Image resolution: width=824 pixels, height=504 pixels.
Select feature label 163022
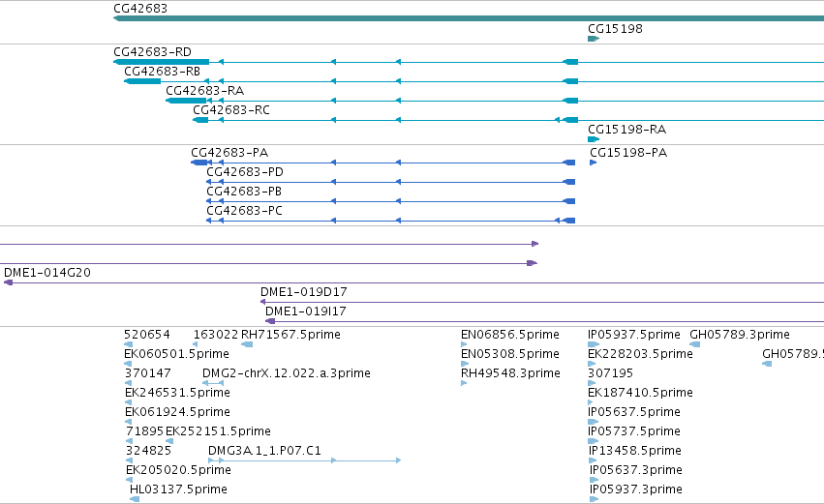(x=216, y=335)
